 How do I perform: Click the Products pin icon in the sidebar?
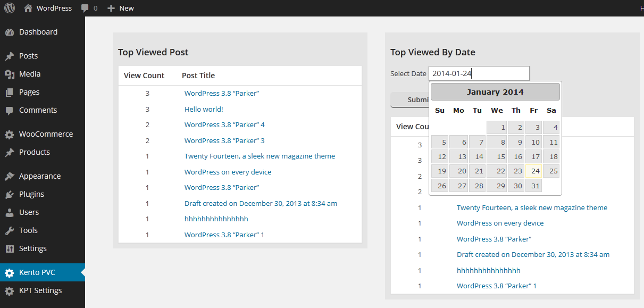pyautogui.click(x=10, y=153)
